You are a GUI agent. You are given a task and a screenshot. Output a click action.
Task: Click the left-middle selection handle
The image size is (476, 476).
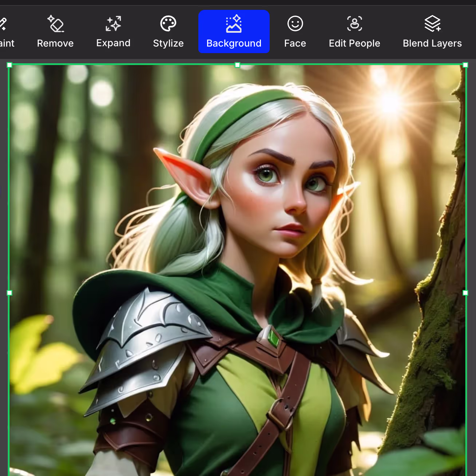tap(9, 293)
